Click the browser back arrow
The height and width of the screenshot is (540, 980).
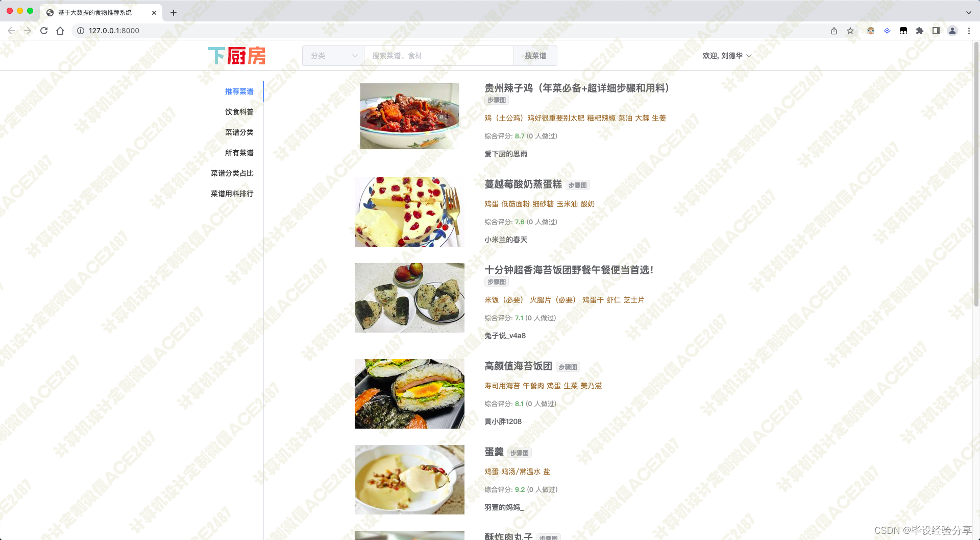11,31
